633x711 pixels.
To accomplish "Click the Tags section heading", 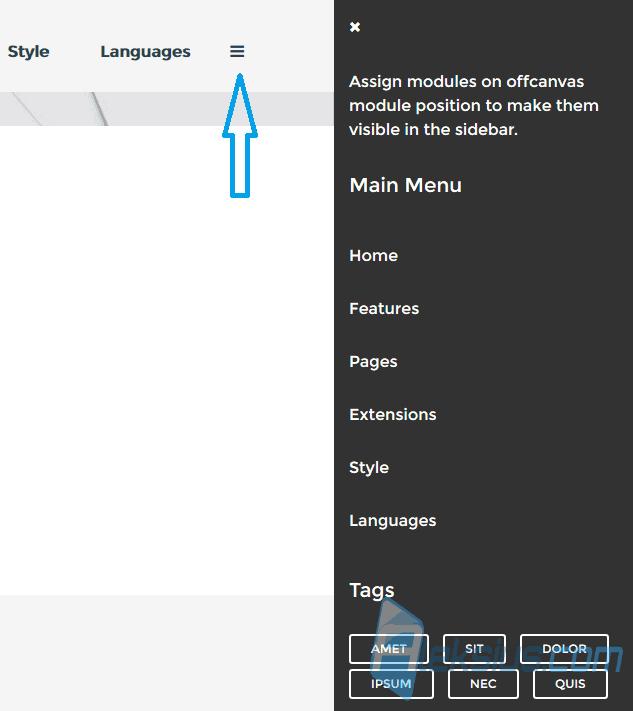I will [x=372, y=590].
